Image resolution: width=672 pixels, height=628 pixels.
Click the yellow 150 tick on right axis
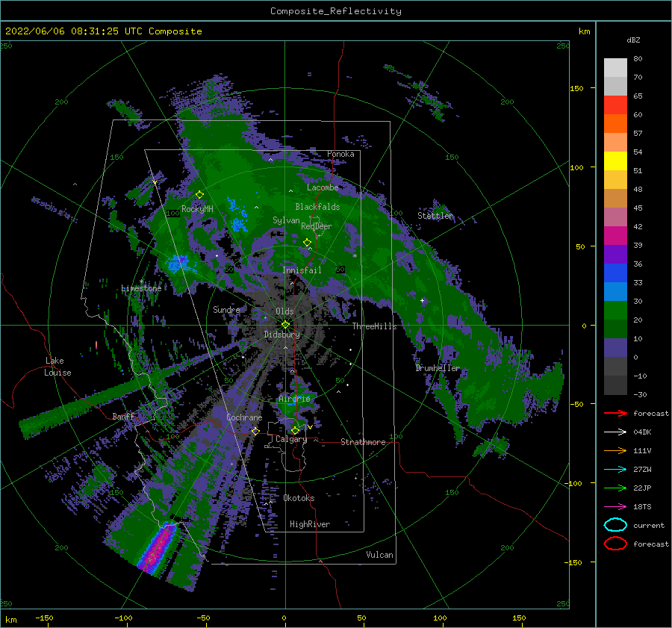pos(576,88)
